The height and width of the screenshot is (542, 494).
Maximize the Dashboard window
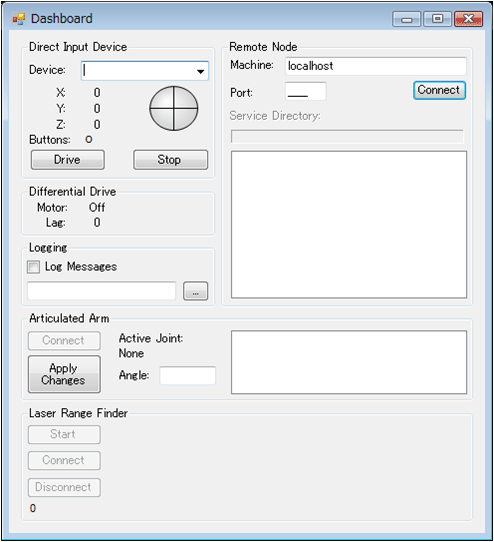click(437, 19)
